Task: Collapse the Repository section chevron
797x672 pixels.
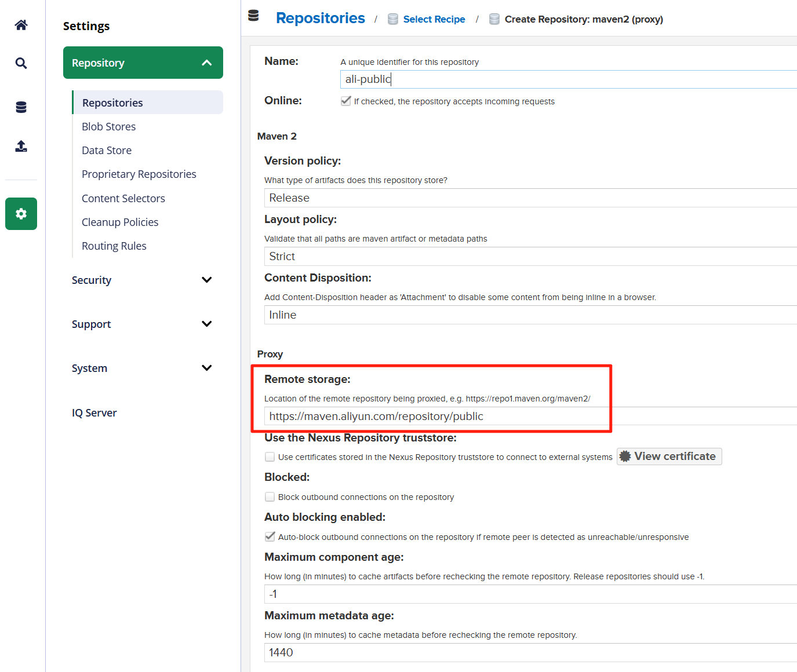Action: click(x=207, y=63)
